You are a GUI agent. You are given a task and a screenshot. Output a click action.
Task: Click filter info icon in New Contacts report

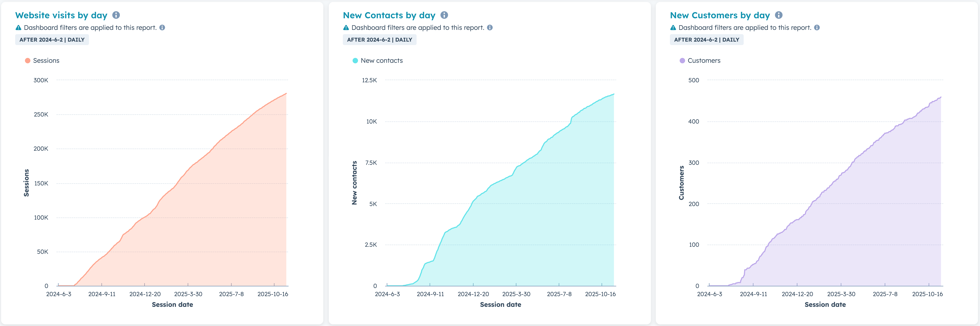(x=490, y=28)
